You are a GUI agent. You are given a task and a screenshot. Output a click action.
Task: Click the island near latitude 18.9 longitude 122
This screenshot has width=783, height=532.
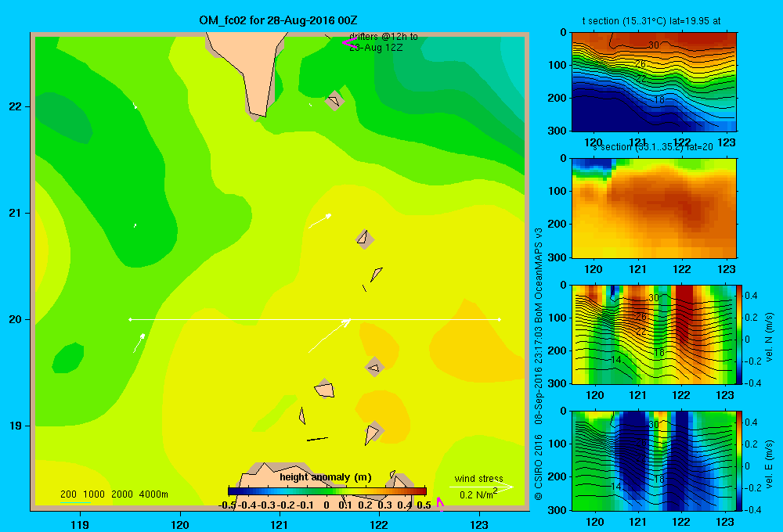tap(373, 433)
